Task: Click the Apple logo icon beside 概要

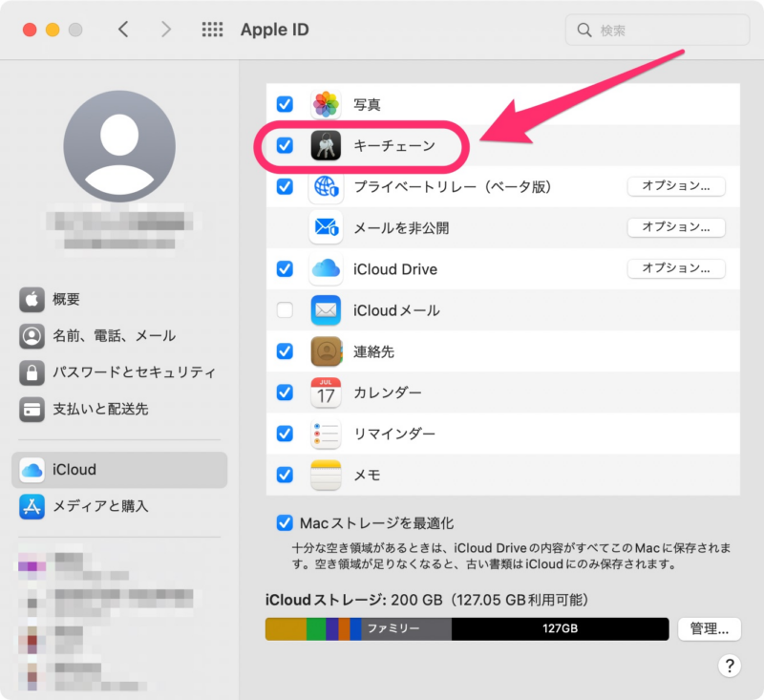Action: (32, 299)
